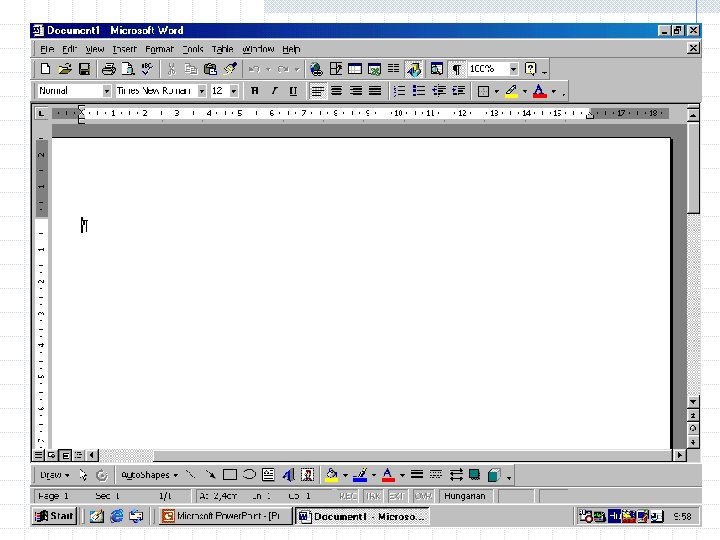Set text columns layout

coord(394,69)
